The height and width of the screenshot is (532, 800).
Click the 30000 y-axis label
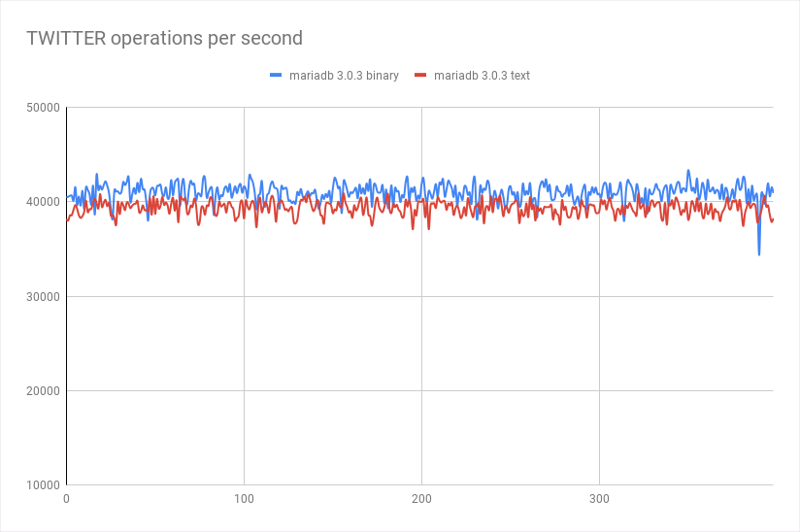point(43,297)
